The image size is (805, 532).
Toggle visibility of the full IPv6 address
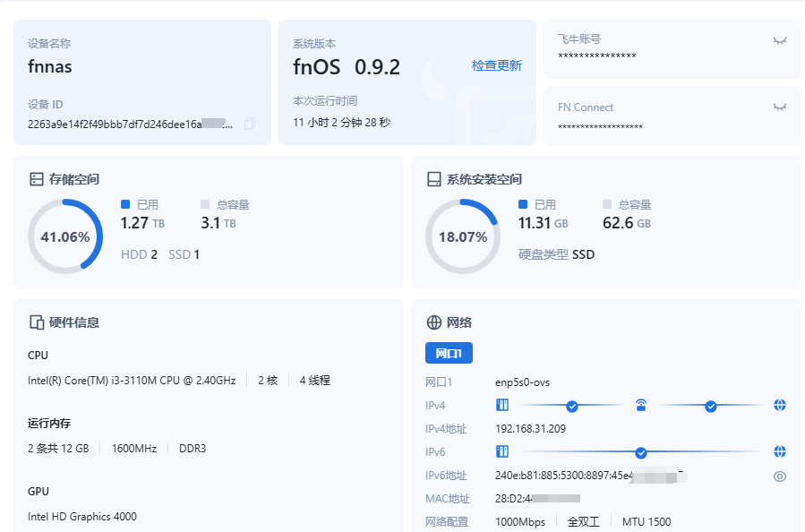pyautogui.click(x=780, y=476)
